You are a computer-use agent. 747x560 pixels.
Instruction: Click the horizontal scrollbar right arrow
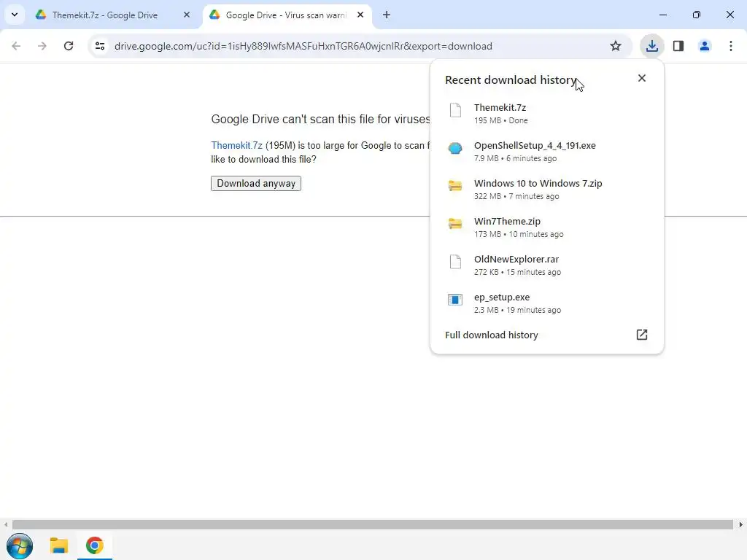pos(741,524)
